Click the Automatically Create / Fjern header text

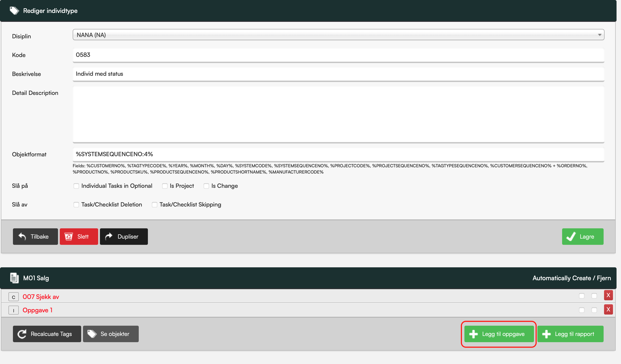pos(571,278)
